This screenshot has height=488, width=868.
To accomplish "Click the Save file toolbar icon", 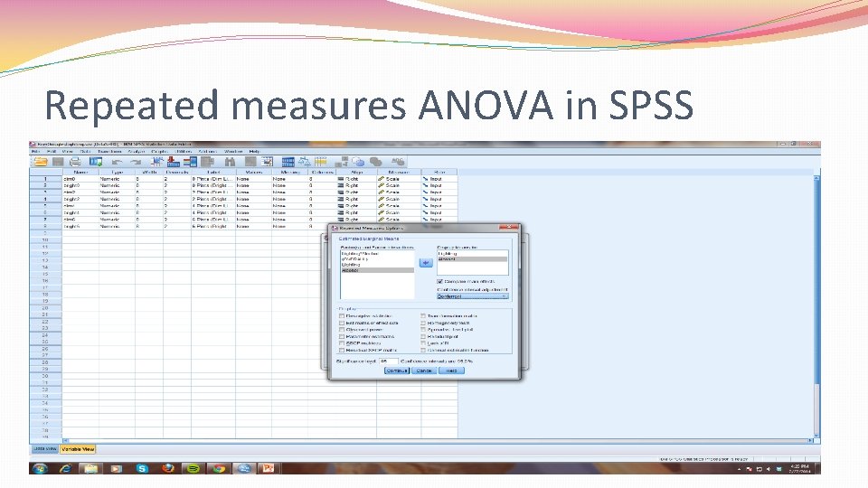I will [x=58, y=162].
